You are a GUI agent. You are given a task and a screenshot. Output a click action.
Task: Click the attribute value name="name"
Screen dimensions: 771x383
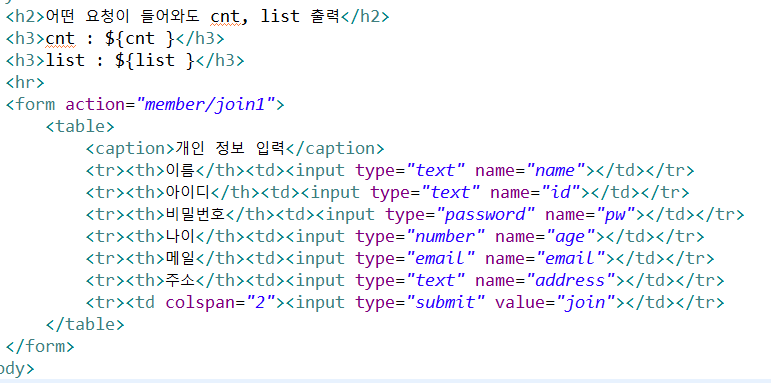(x=555, y=170)
